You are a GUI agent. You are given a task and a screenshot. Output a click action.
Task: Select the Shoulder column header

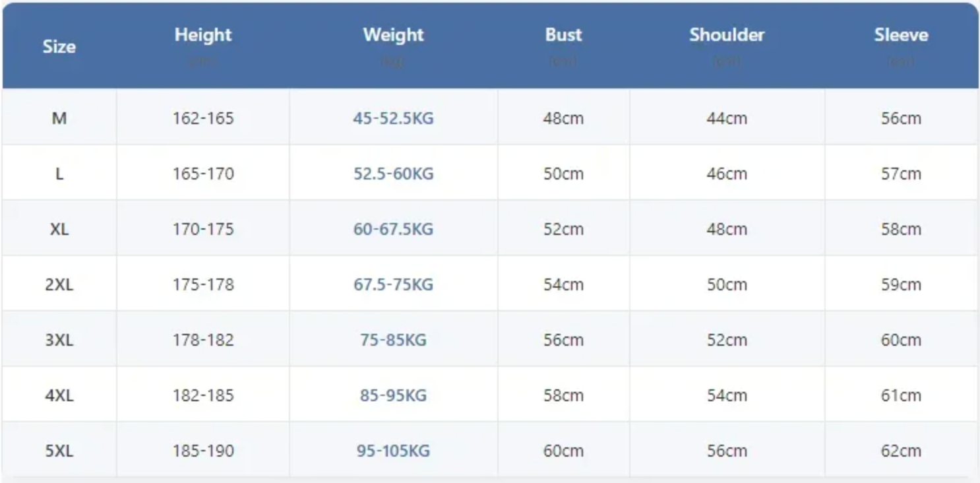pyautogui.click(x=727, y=35)
